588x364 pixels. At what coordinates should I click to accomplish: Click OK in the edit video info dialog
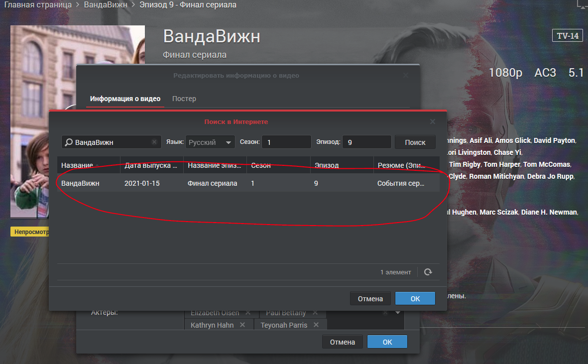click(387, 342)
